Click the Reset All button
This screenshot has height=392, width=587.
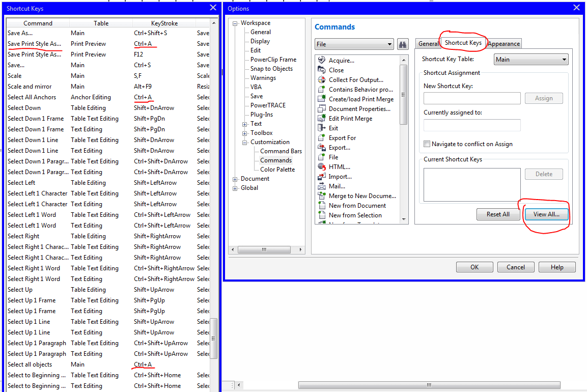point(498,214)
